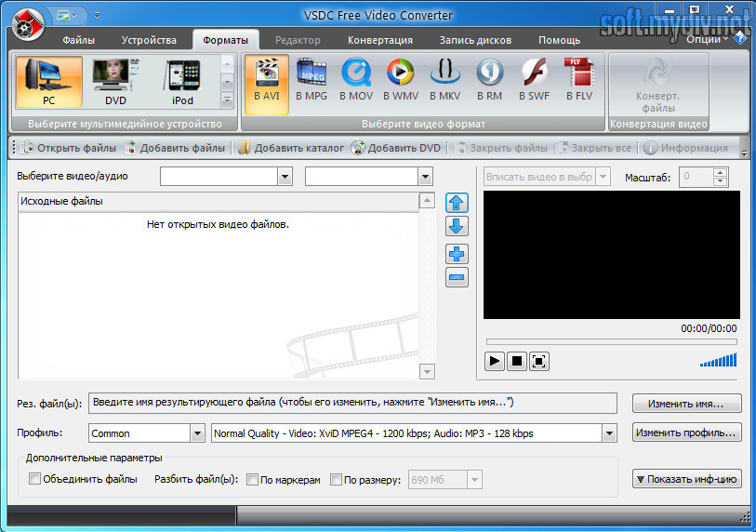Screen dimensions: 756x532
Task: Add file with blue plus button
Action: coord(456,254)
